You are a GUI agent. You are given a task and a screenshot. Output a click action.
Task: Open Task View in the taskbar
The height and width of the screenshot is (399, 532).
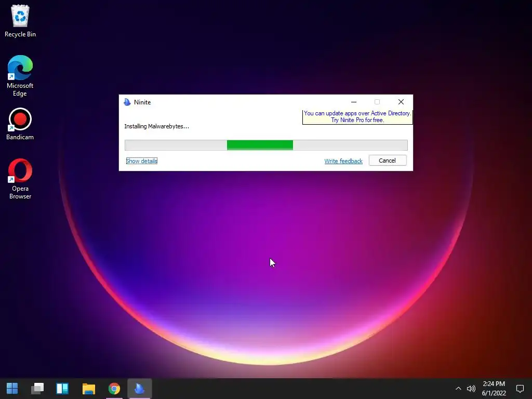(37, 389)
